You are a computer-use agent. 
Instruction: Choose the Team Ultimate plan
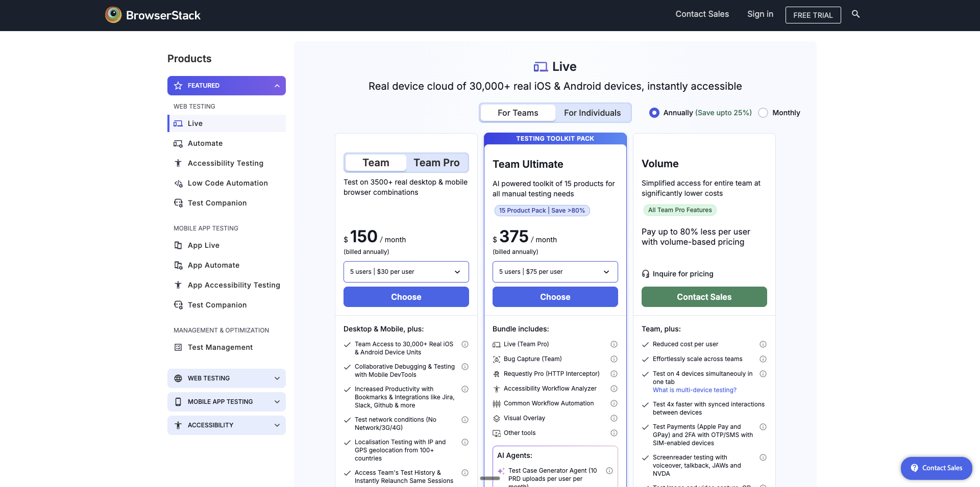pos(555,297)
